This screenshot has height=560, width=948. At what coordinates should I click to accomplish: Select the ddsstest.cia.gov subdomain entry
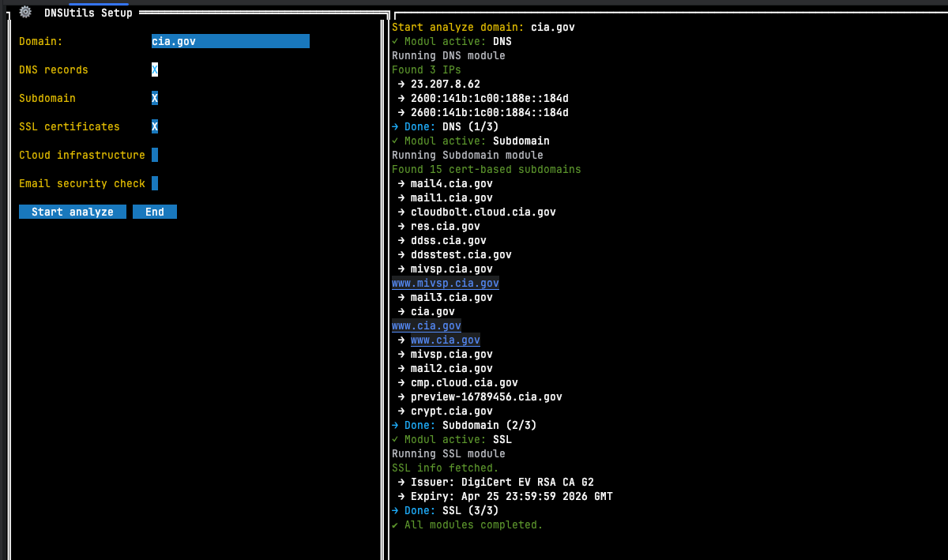(x=461, y=254)
